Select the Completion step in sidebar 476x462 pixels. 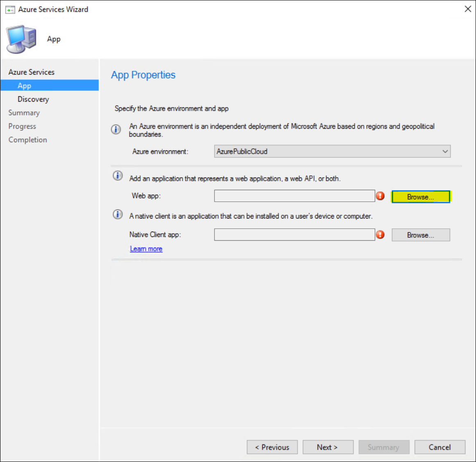27,140
